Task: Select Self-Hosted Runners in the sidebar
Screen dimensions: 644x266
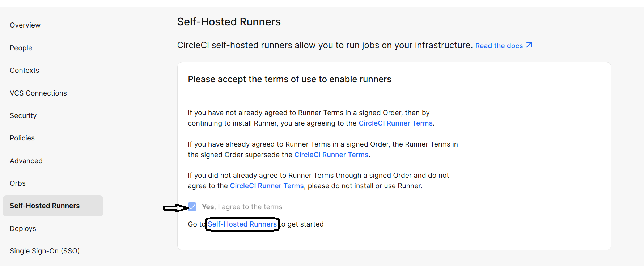Action: 45,206
